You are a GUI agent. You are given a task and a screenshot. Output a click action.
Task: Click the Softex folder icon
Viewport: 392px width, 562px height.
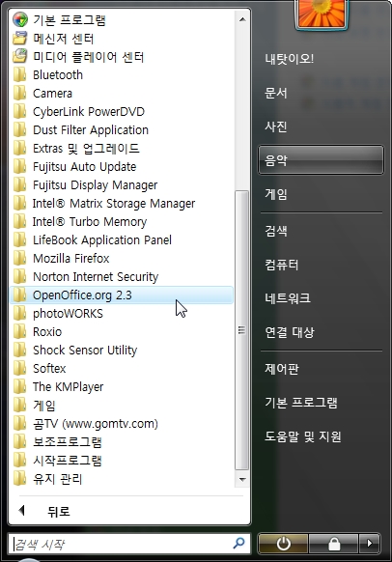click(x=20, y=368)
